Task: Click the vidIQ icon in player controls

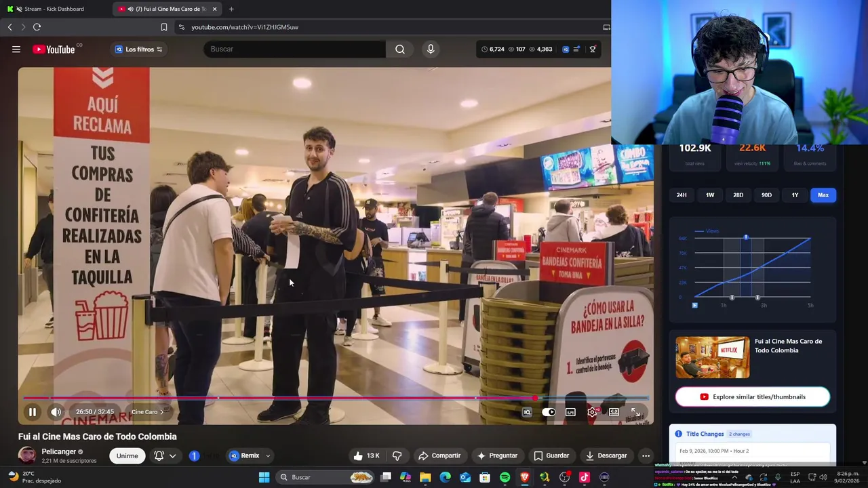Action: [527, 412]
